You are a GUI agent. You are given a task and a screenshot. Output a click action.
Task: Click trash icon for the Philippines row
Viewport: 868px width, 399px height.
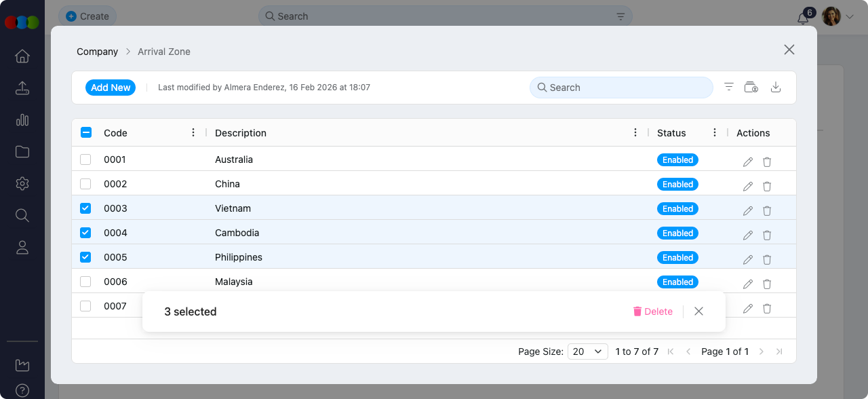tap(767, 259)
